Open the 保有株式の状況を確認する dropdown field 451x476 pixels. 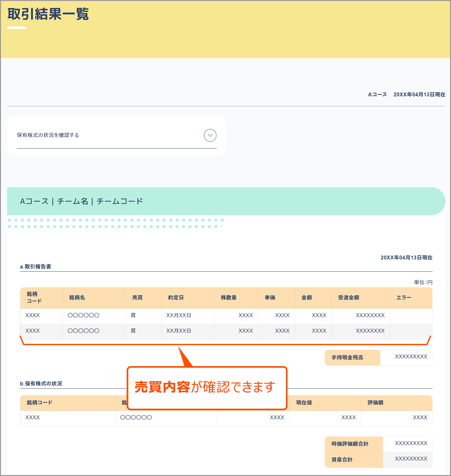(117, 135)
